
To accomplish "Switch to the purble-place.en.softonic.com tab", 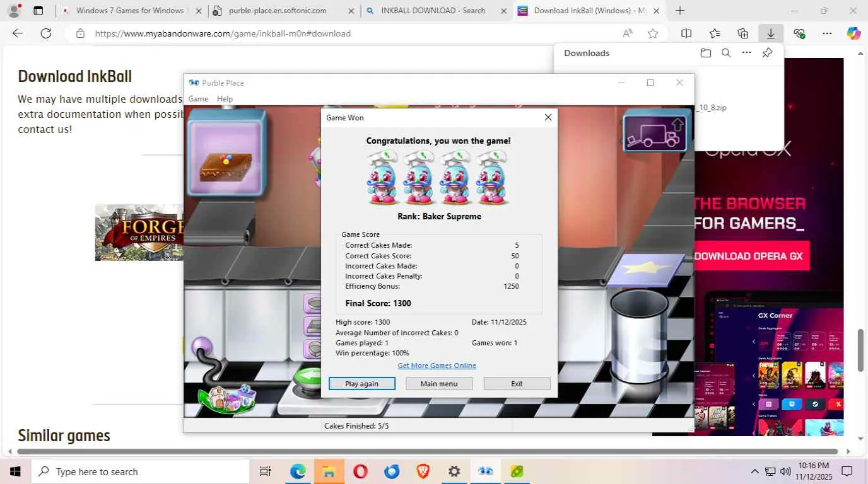I will pyautogui.click(x=284, y=11).
